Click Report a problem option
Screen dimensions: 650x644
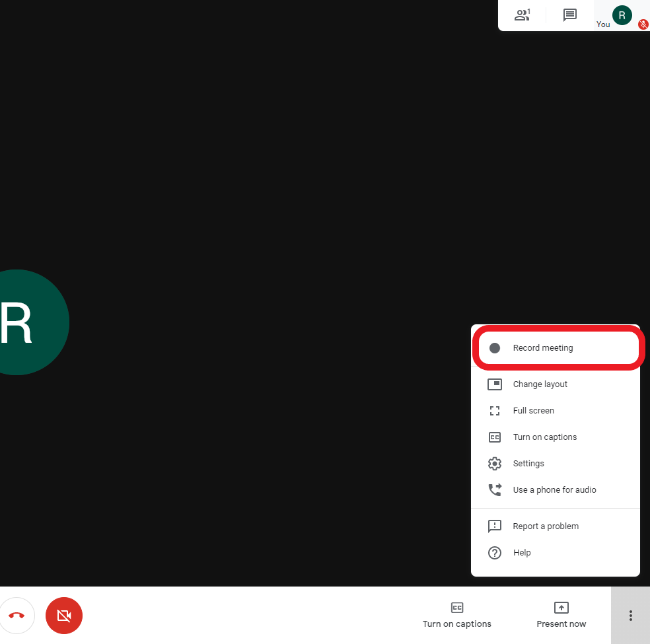(x=546, y=526)
